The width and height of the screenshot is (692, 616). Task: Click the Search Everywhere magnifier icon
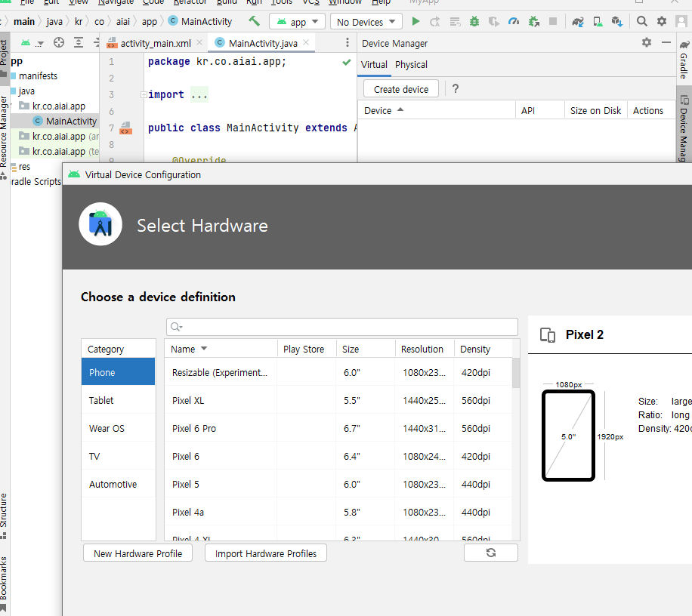point(641,21)
